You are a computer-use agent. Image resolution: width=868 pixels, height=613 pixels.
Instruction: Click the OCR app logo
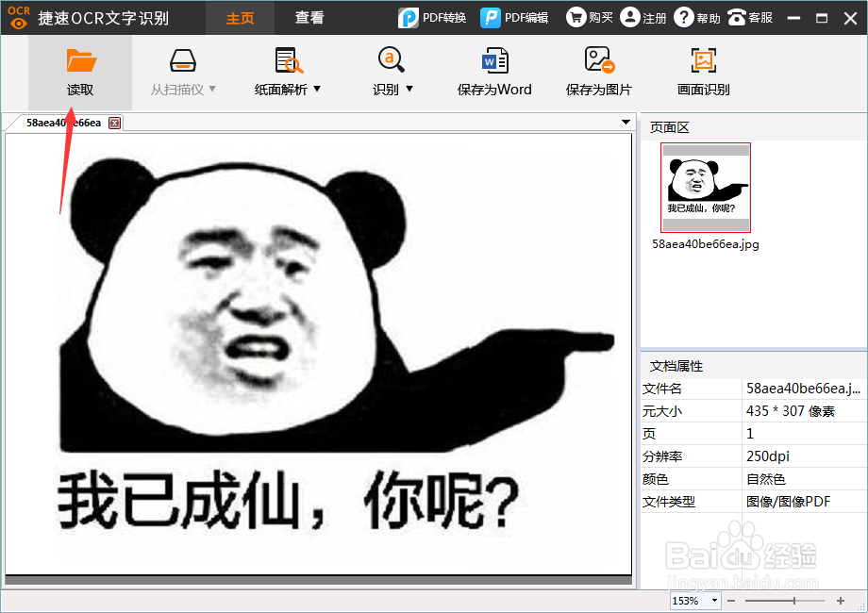[19, 17]
